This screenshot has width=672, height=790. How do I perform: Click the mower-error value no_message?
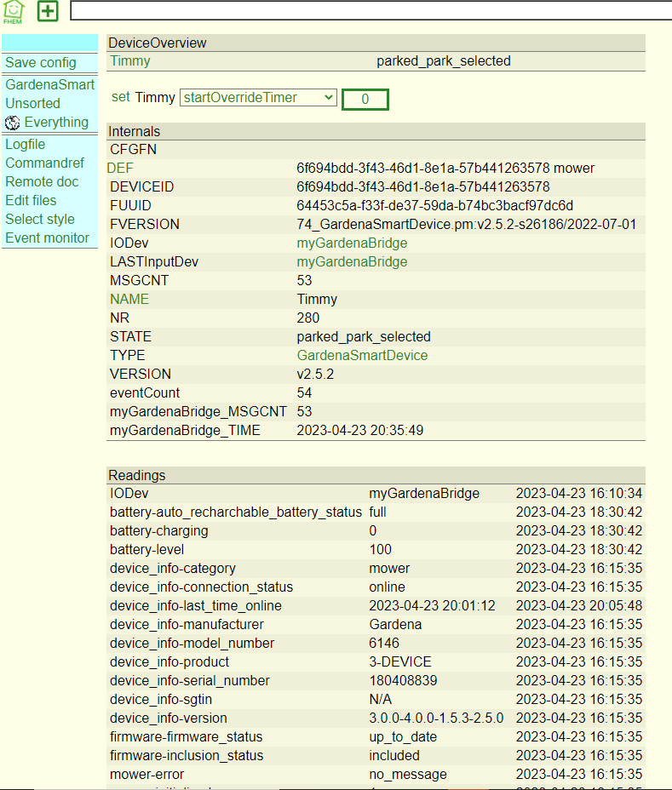point(408,775)
